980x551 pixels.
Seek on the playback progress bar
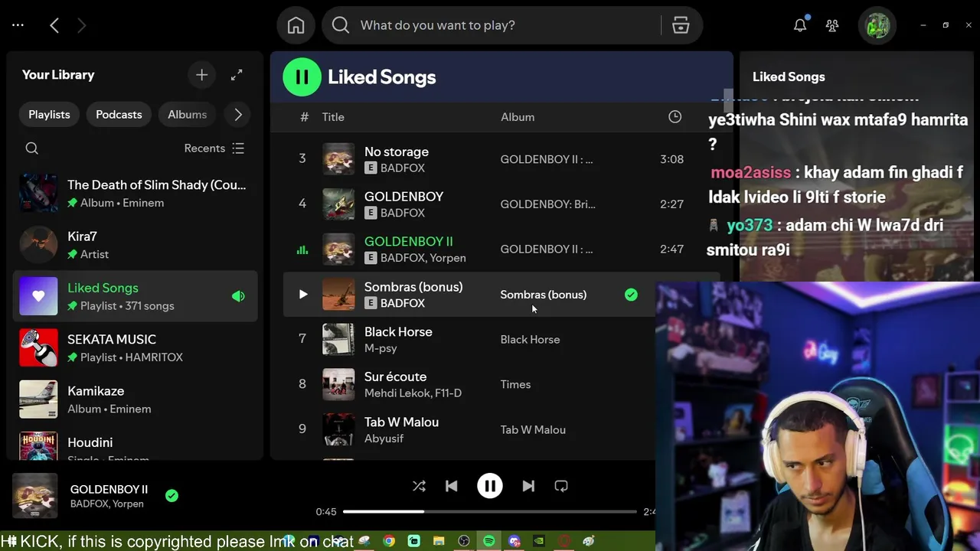coord(490,511)
